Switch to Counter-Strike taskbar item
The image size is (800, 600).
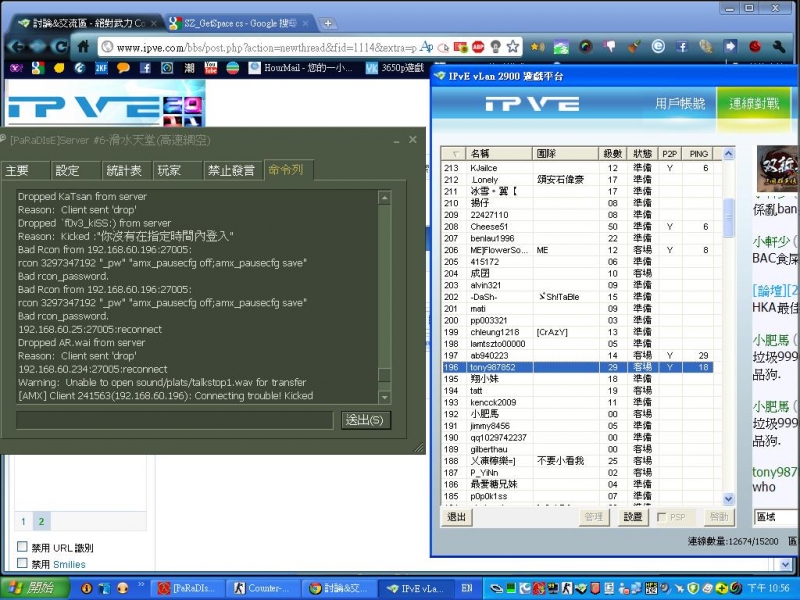pyautogui.click(x=263, y=588)
